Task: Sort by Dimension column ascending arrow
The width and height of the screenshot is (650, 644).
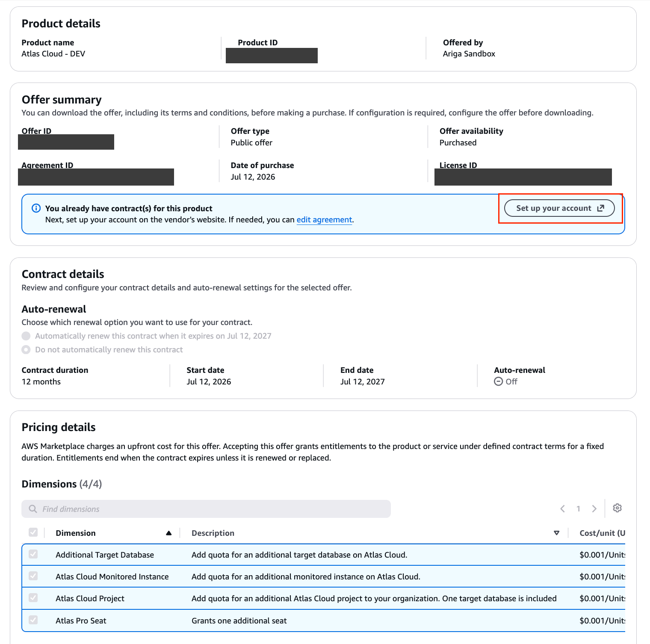Action: pos(168,533)
